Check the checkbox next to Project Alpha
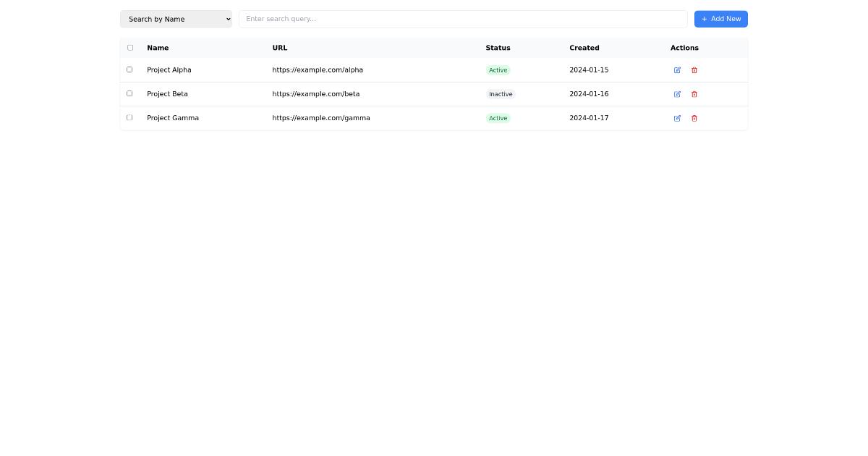This screenshot has width=868, height=456. (129, 69)
